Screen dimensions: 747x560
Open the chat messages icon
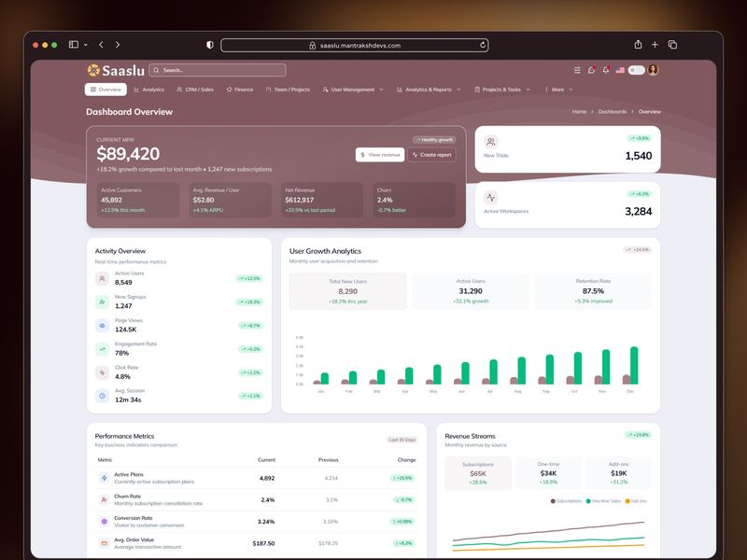click(592, 70)
